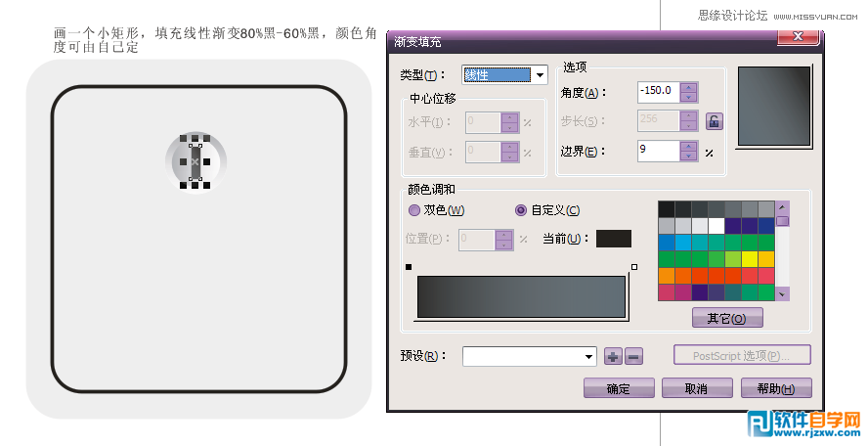Pick the yellow swatch in the palette
Screen dimensions: 868x446
750,259
